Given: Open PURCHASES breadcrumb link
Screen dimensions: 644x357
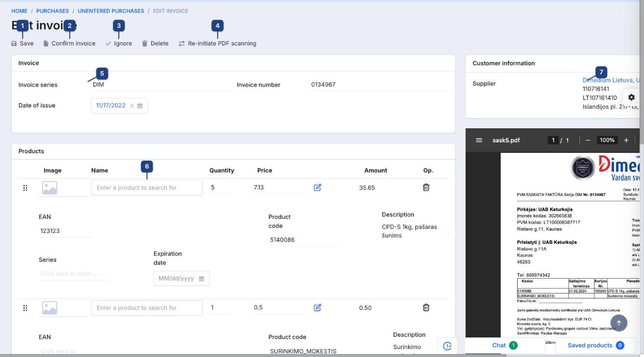Looking at the screenshot, I should 52,11.
